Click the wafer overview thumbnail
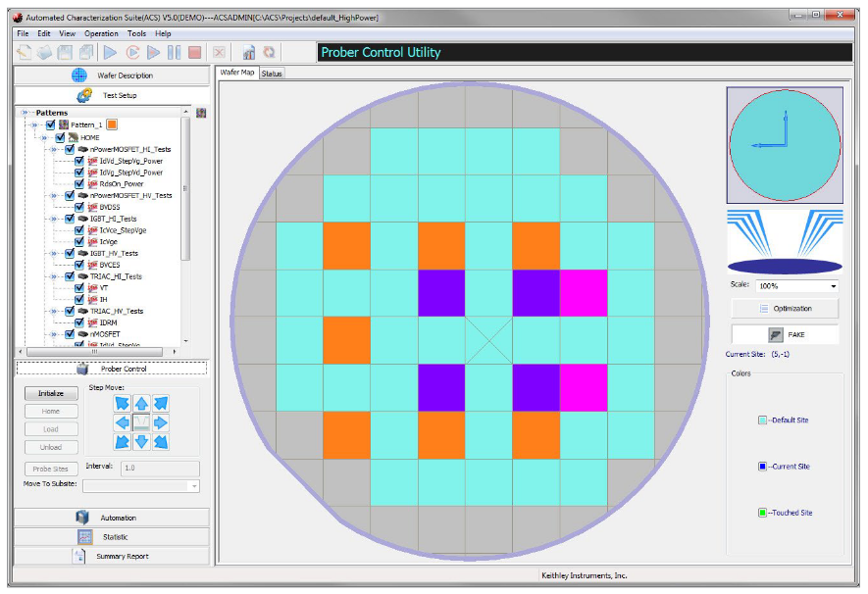 pyautogui.click(x=784, y=144)
